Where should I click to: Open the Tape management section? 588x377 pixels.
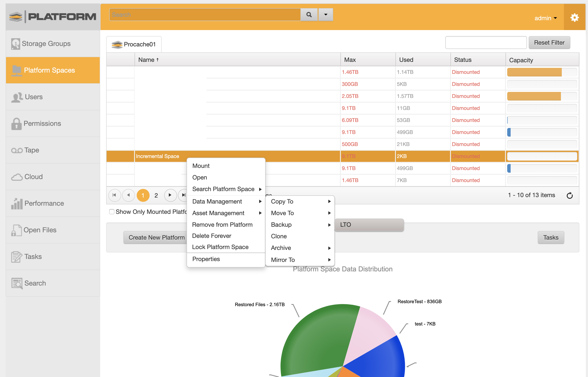[x=31, y=150]
